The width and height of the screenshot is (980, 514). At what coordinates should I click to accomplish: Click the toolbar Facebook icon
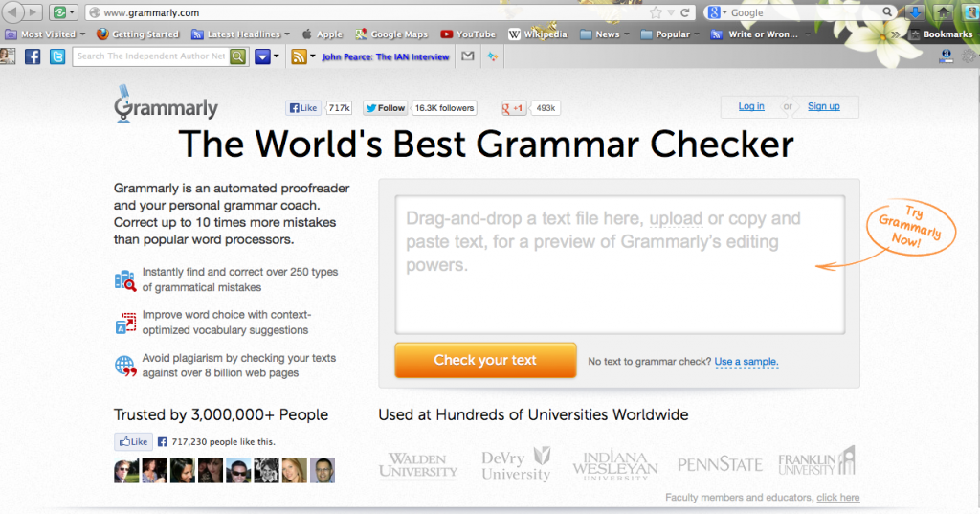point(33,56)
